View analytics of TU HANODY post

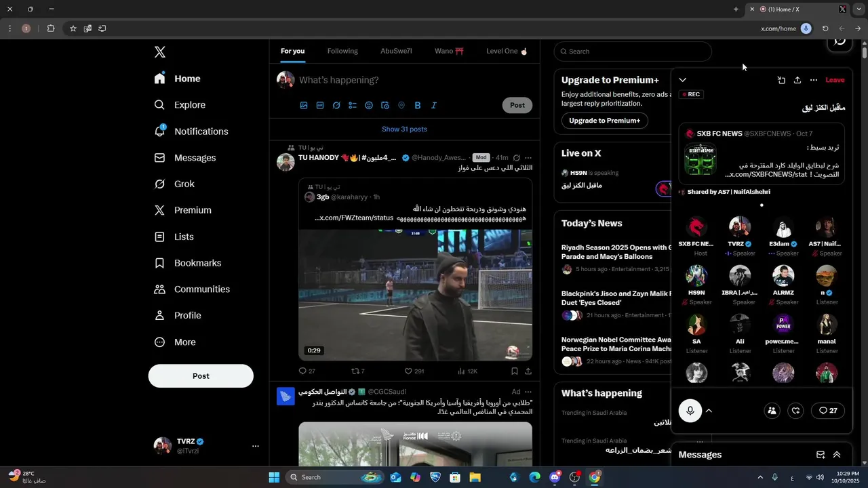click(468, 371)
